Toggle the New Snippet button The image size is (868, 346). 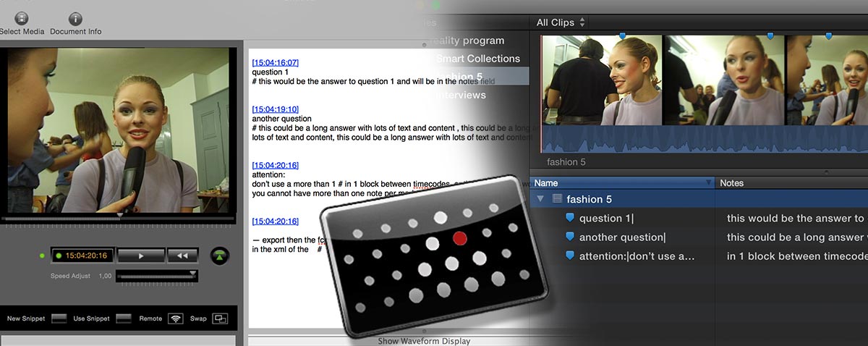pyautogui.click(x=59, y=318)
